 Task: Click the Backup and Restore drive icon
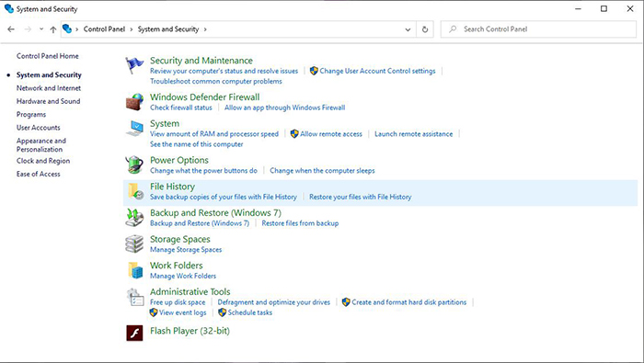tap(134, 218)
